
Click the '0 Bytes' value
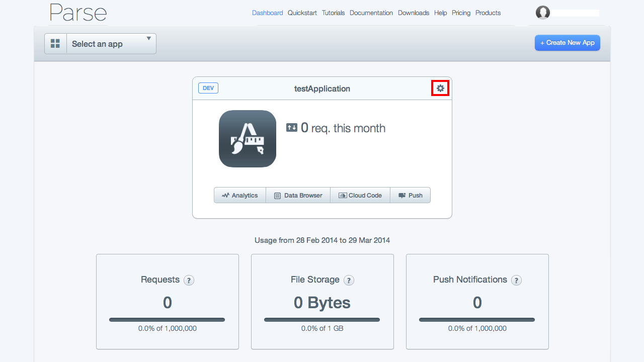(x=322, y=303)
